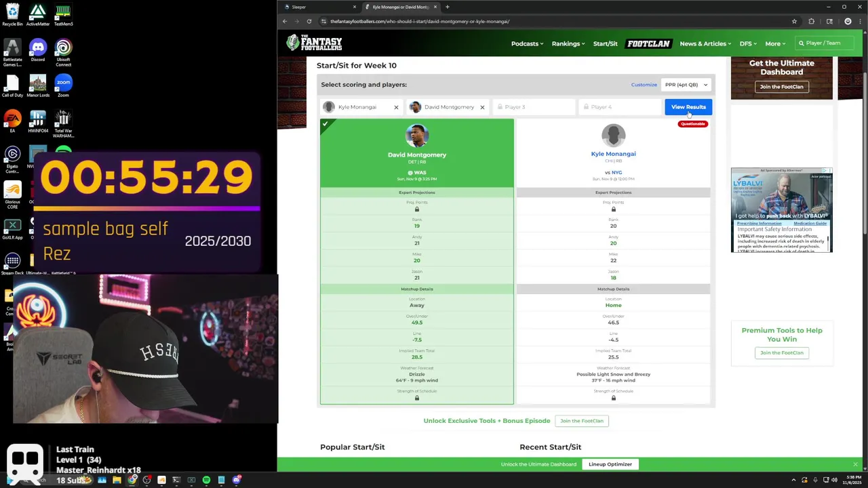Open the Start/Sit nav item
The image size is (868, 488).
click(x=606, y=43)
